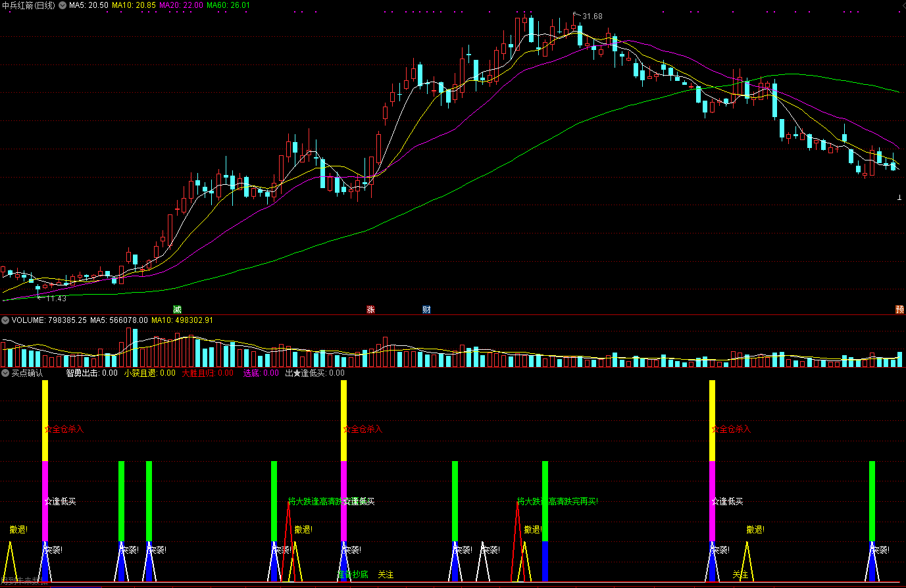Open the dropdown arrow beside 中兵红箭(日线)

coord(62,5)
